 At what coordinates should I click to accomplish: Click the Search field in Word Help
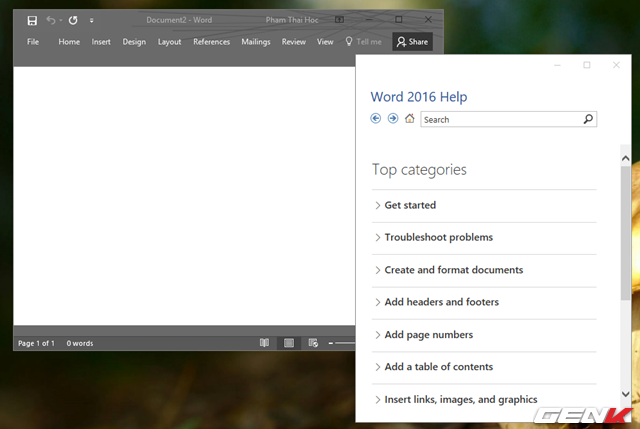tap(509, 119)
